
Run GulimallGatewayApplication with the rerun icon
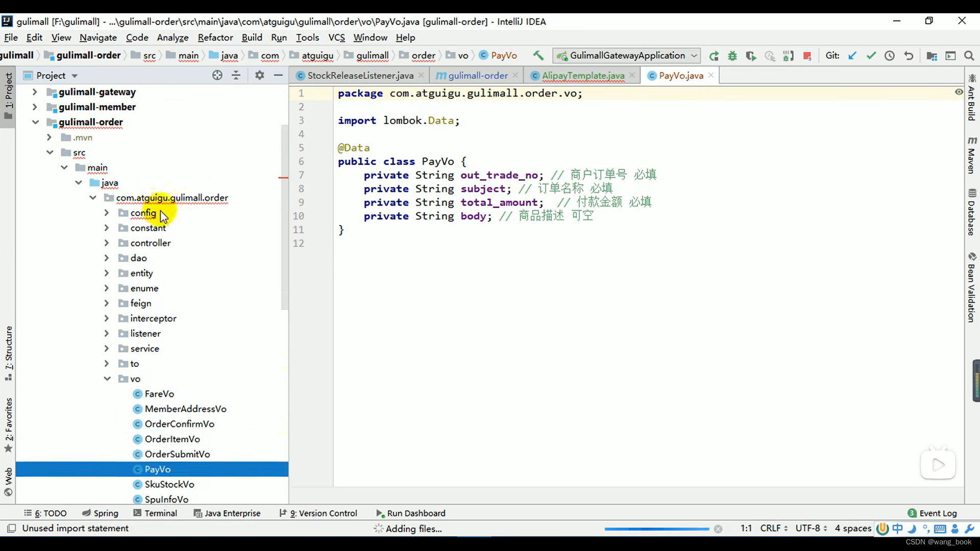pyautogui.click(x=714, y=56)
